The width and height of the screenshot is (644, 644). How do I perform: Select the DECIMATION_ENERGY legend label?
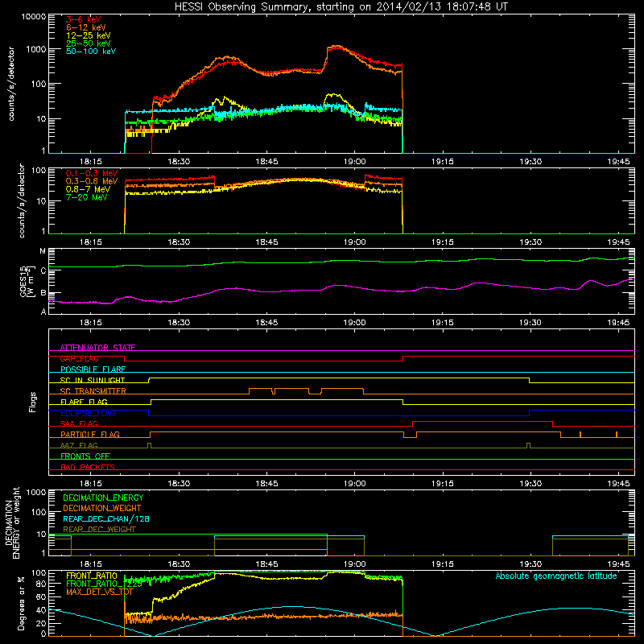click(103, 497)
